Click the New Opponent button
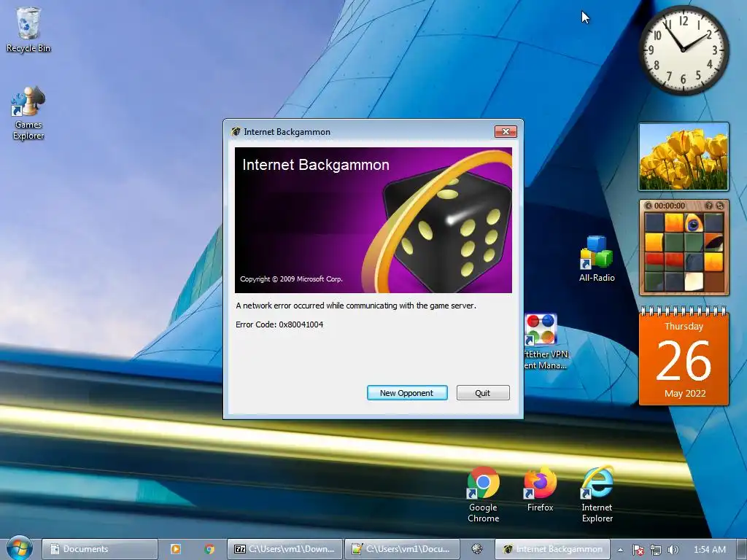 (x=407, y=393)
